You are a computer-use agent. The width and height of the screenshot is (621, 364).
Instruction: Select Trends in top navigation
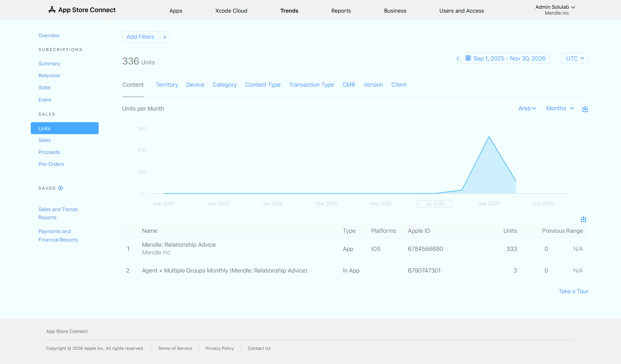[x=289, y=11]
